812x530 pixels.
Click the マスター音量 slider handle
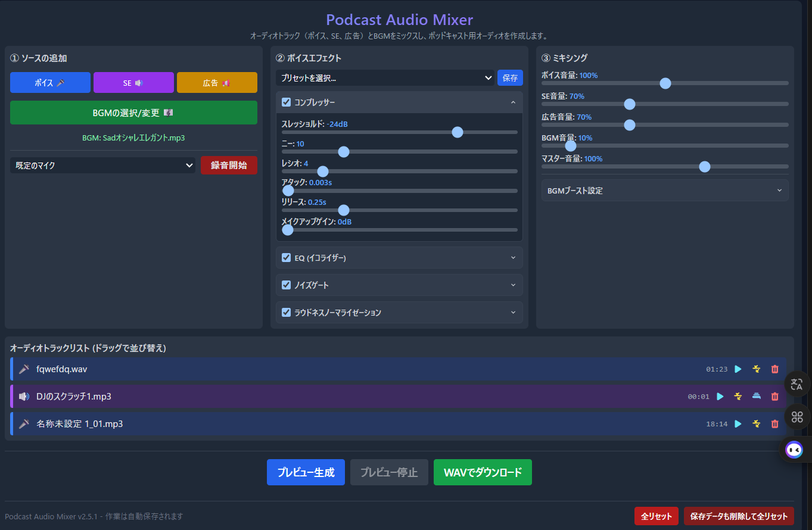click(704, 167)
